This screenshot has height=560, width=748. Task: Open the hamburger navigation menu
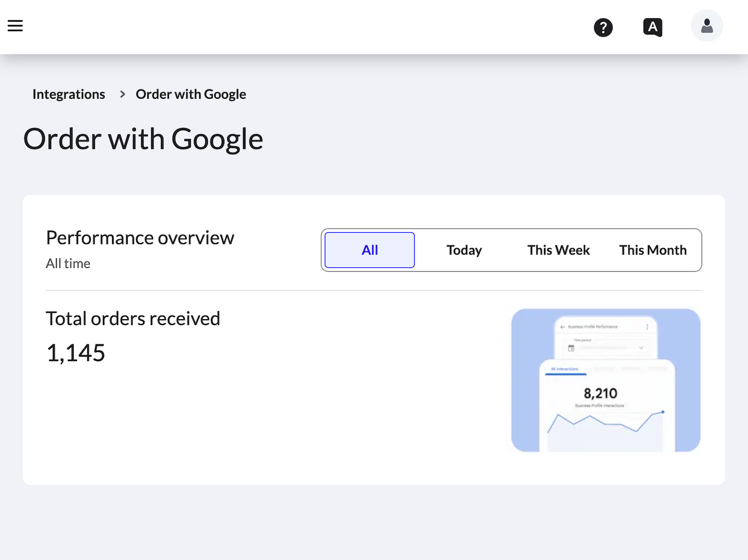point(15,25)
